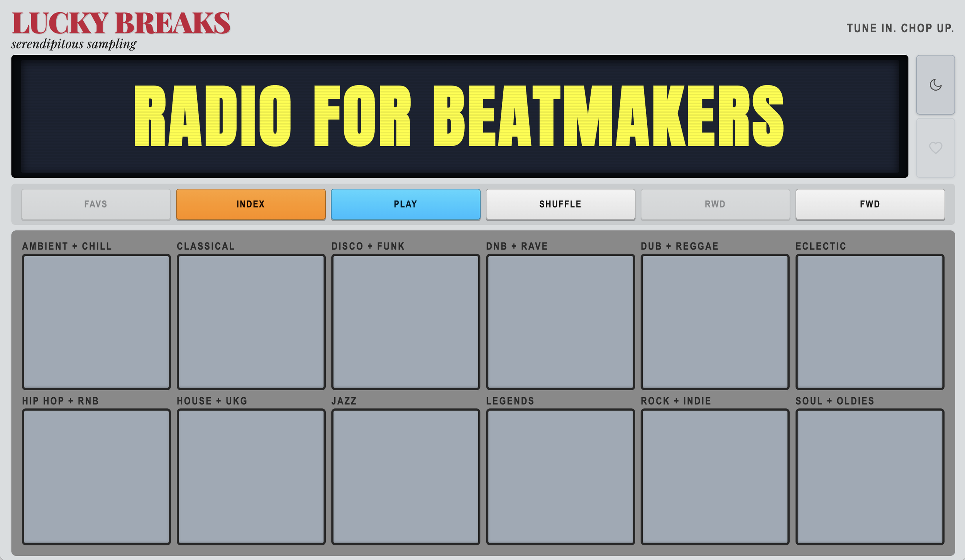965x560 pixels.
Task: Select the orange INDEX button
Action: (x=251, y=204)
